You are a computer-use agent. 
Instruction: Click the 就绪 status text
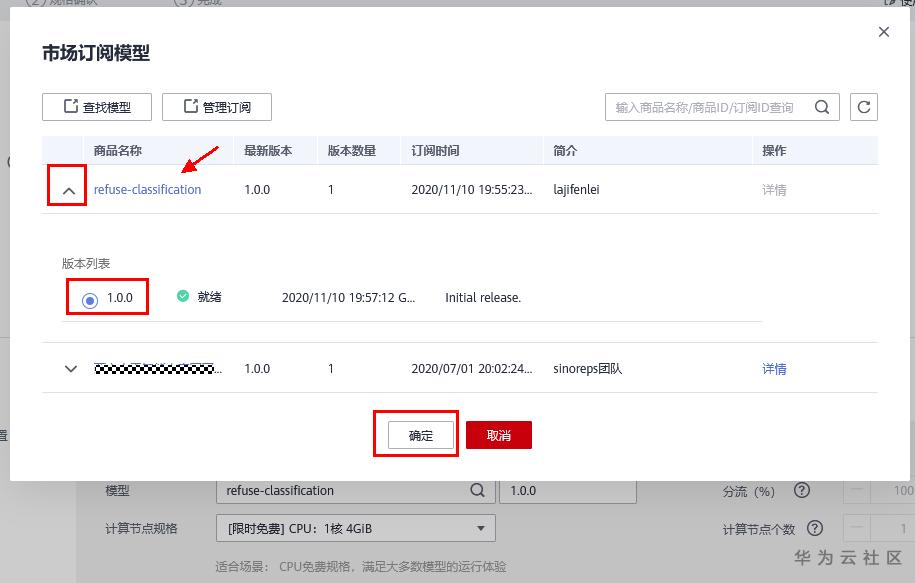click(209, 297)
